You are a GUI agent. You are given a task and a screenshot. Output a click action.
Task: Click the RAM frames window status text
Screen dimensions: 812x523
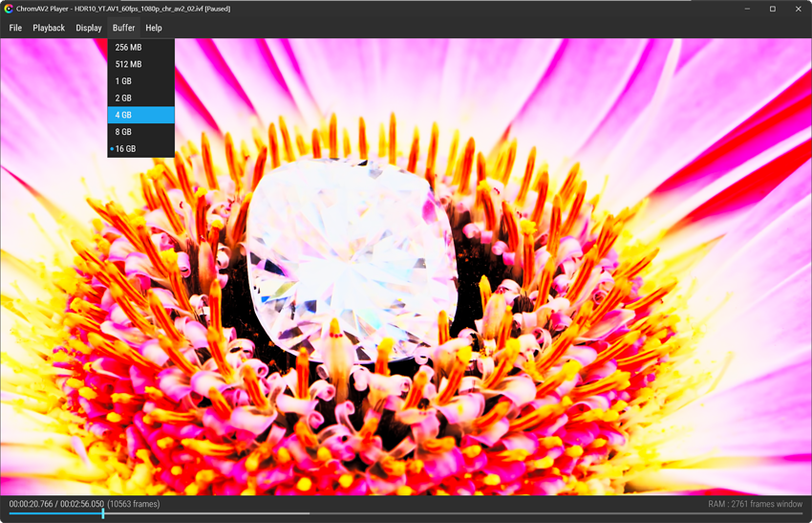(x=755, y=504)
